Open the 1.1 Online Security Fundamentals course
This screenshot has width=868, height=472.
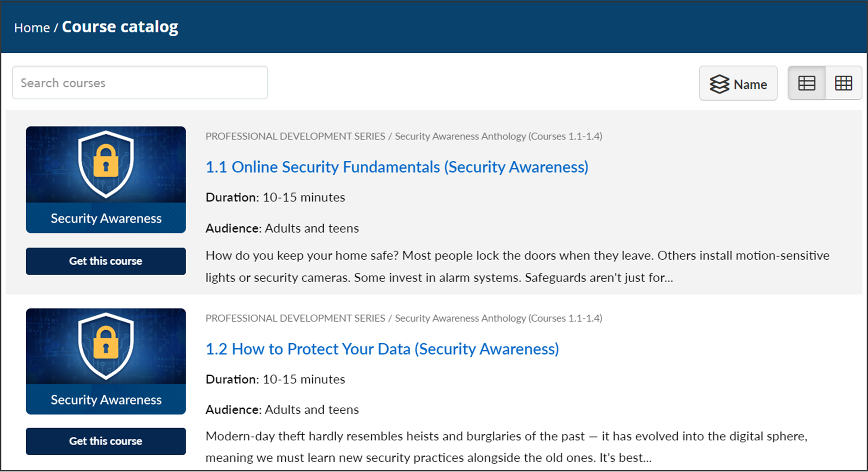coord(396,167)
